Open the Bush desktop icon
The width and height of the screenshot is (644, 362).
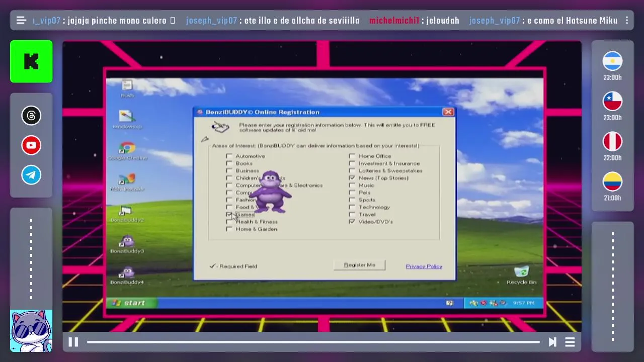pos(127,89)
